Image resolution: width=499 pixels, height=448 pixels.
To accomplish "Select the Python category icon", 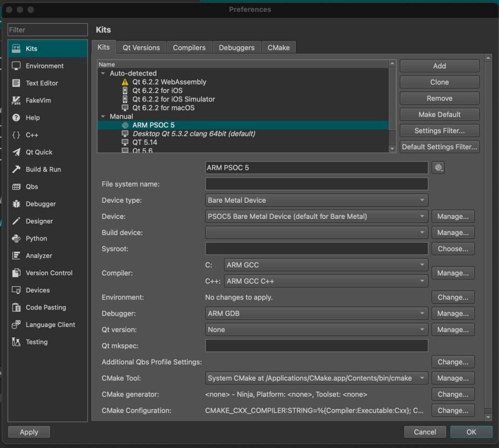I will pyautogui.click(x=16, y=238).
